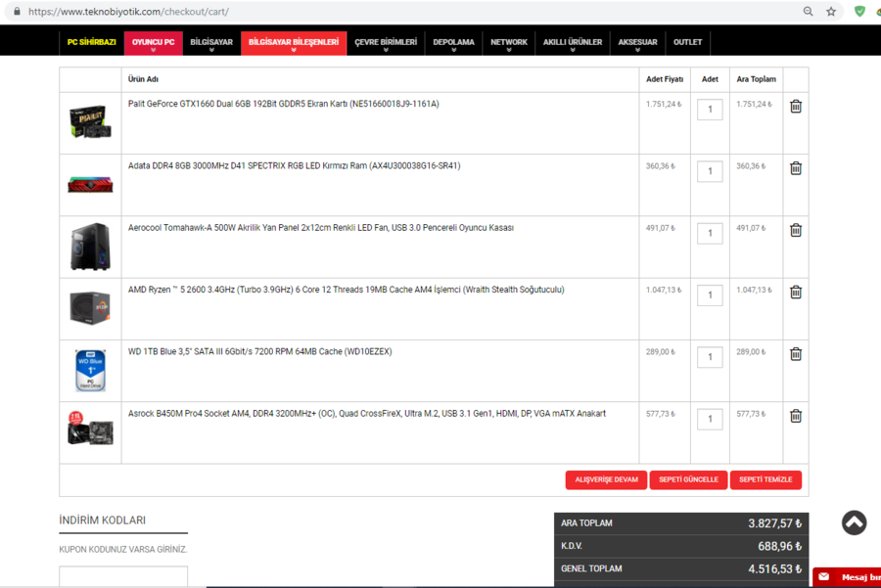Click the coupon code input box
The image size is (881, 588).
123,577
